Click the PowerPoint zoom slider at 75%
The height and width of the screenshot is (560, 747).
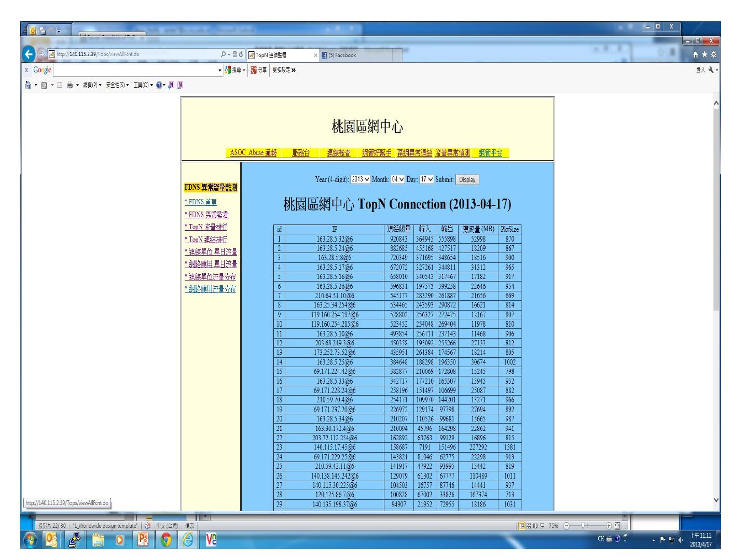point(583,526)
